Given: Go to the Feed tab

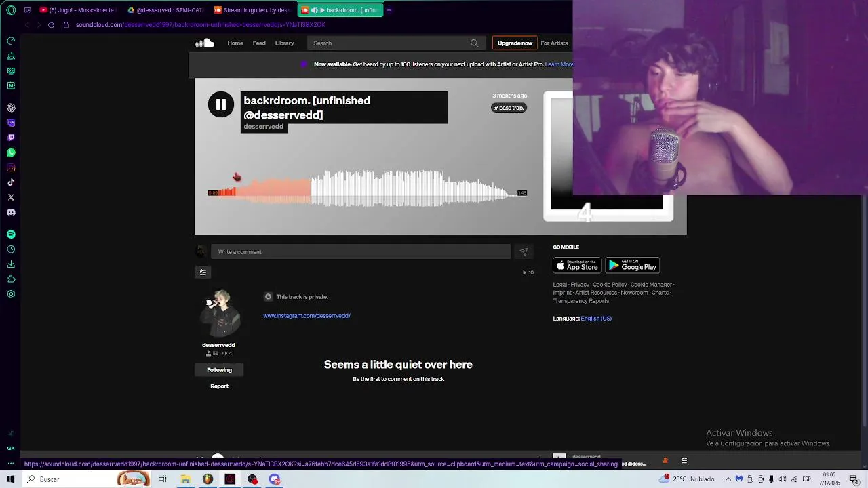Looking at the screenshot, I should tap(259, 43).
